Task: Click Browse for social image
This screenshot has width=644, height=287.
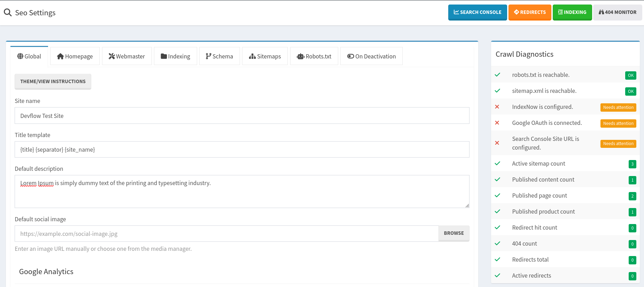Action: pos(454,233)
